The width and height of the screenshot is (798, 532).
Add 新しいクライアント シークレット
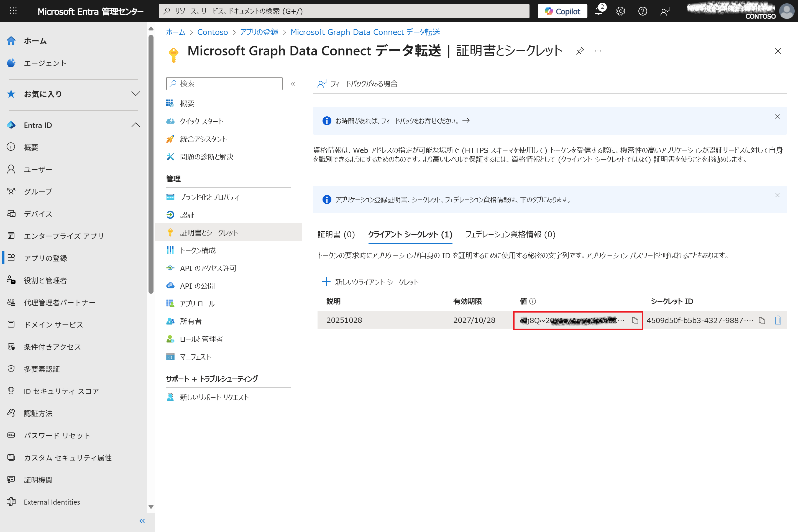point(370,282)
